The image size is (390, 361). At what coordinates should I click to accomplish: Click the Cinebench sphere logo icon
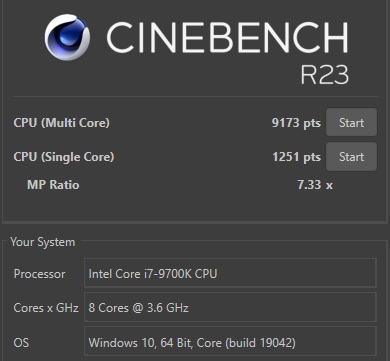click(67, 37)
